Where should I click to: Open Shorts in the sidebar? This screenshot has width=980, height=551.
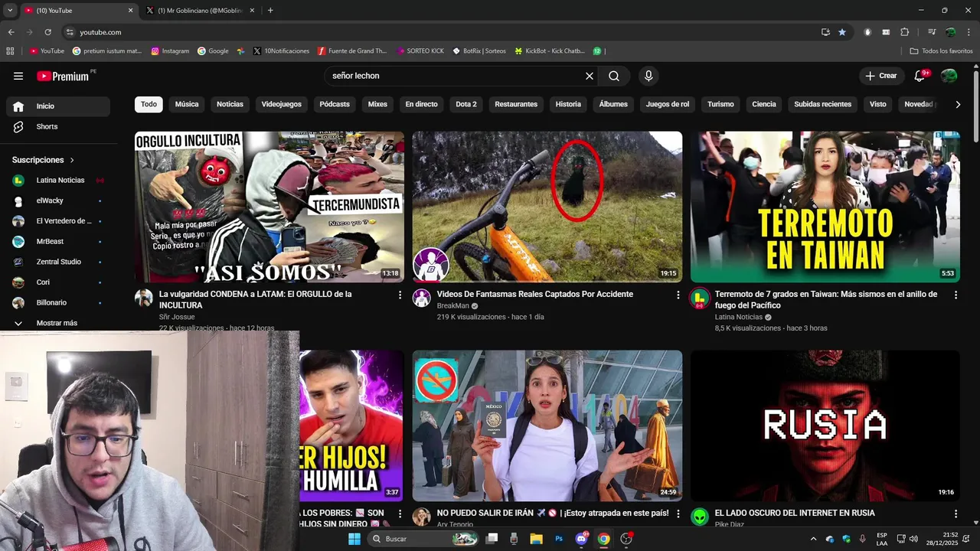[58, 126]
